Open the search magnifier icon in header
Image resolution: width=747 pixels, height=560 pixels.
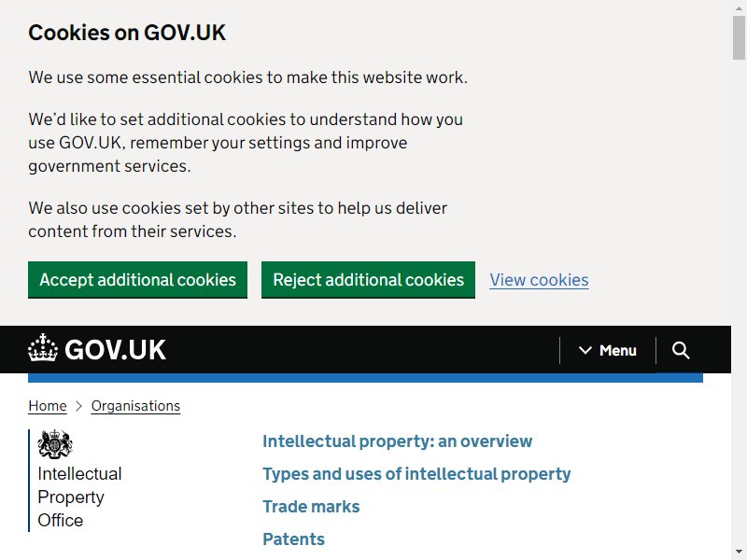[x=681, y=350]
